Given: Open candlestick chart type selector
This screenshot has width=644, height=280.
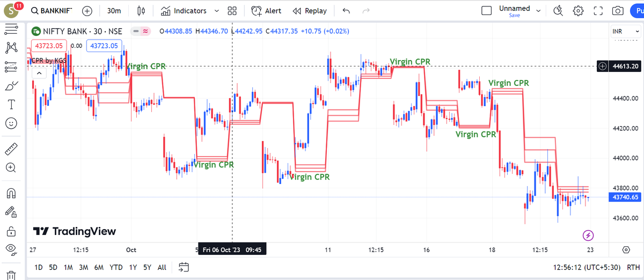Looking at the screenshot, I should [x=142, y=11].
